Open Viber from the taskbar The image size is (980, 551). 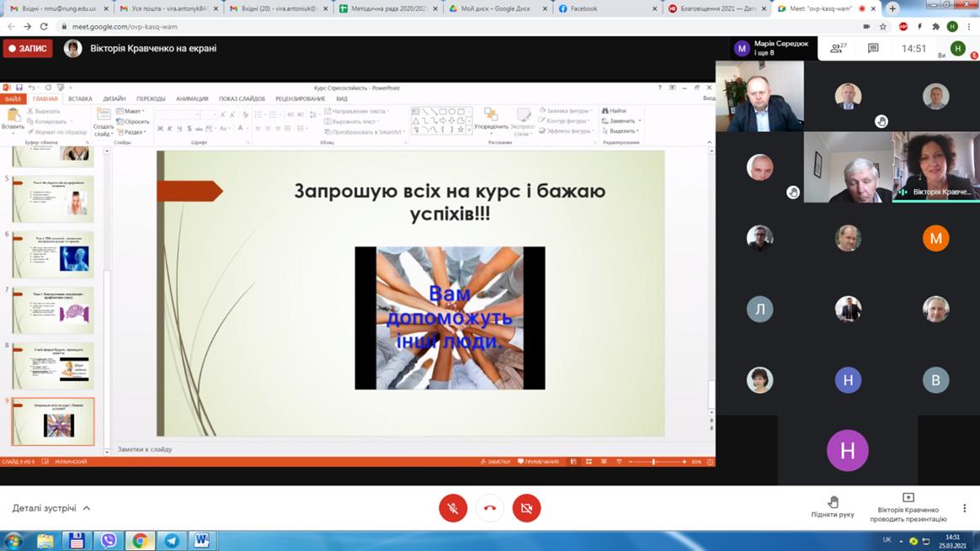pyautogui.click(x=109, y=540)
